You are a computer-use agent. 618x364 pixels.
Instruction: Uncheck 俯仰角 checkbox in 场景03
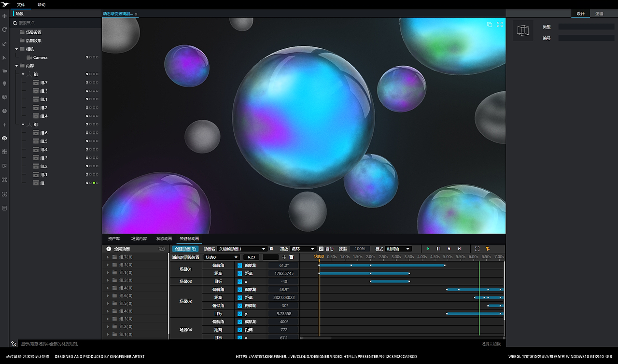click(240, 306)
